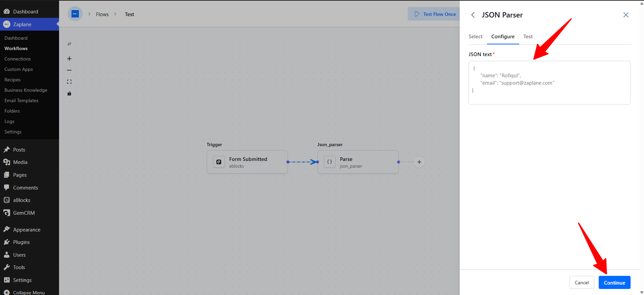This screenshot has width=644, height=295.
Task: Click the aBlocks icon on Form Submitted node
Action: (x=219, y=162)
